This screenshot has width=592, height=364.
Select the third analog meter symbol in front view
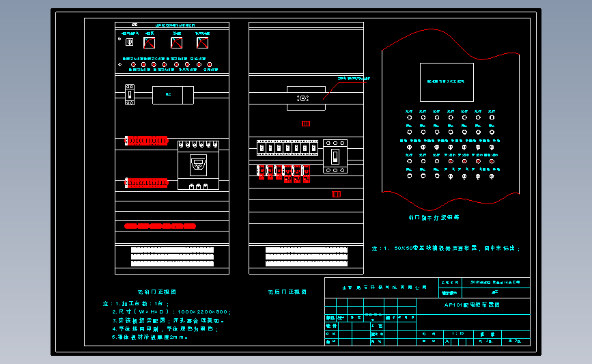click(x=202, y=42)
